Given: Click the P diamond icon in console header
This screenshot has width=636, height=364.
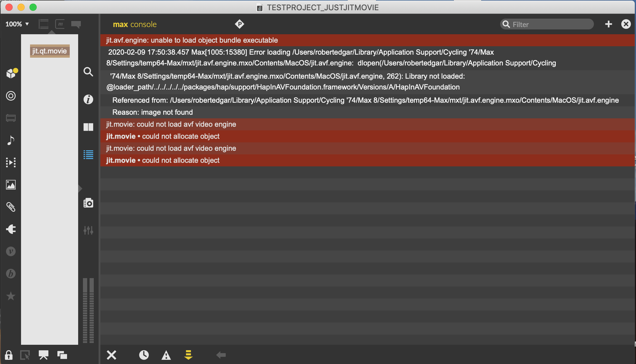Looking at the screenshot, I should [x=240, y=24].
